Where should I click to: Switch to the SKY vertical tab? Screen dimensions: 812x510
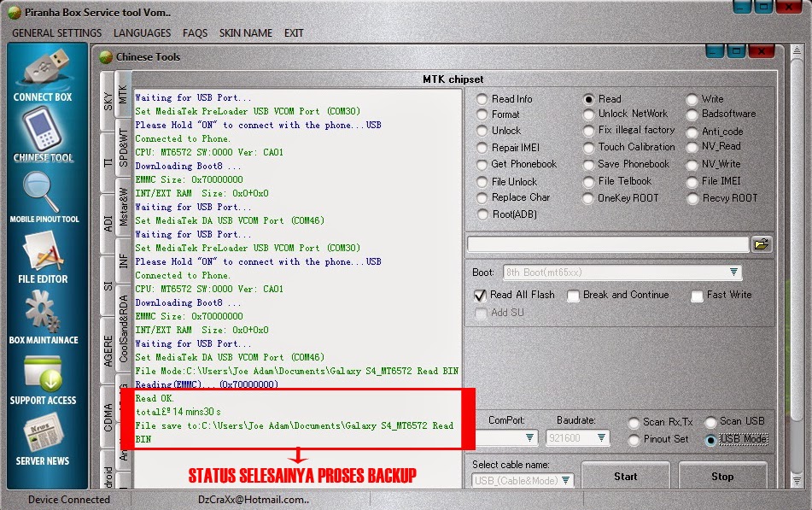pyautogui.click(x=108, y=101)
